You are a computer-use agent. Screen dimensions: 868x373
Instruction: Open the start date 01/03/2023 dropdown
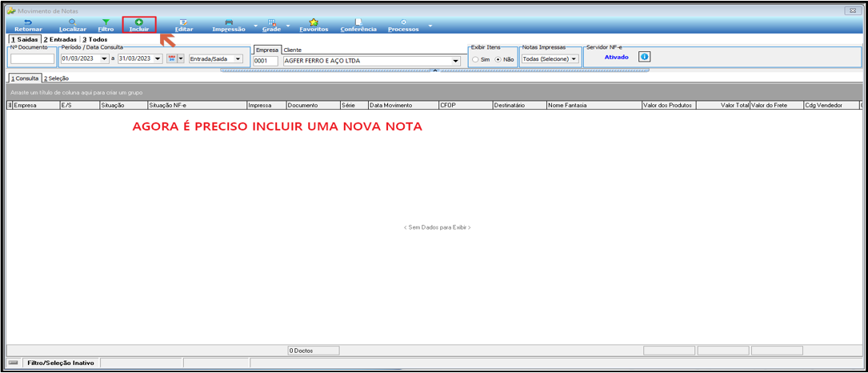pos(104,58)
